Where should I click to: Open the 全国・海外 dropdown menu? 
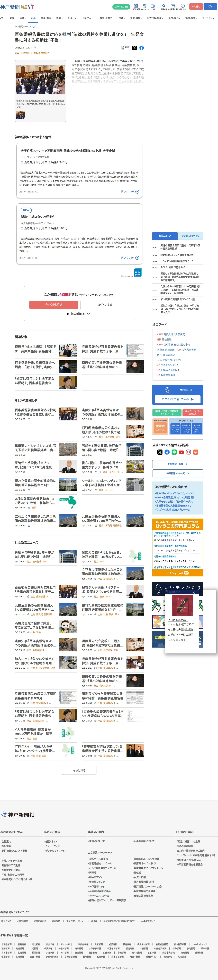coord(175,18)
